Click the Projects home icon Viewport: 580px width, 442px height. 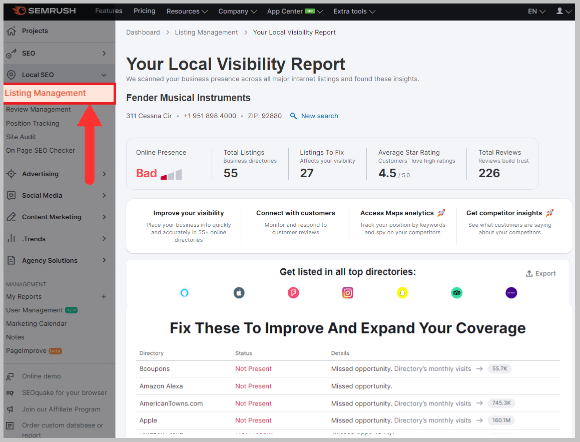[x=11, y=31]
